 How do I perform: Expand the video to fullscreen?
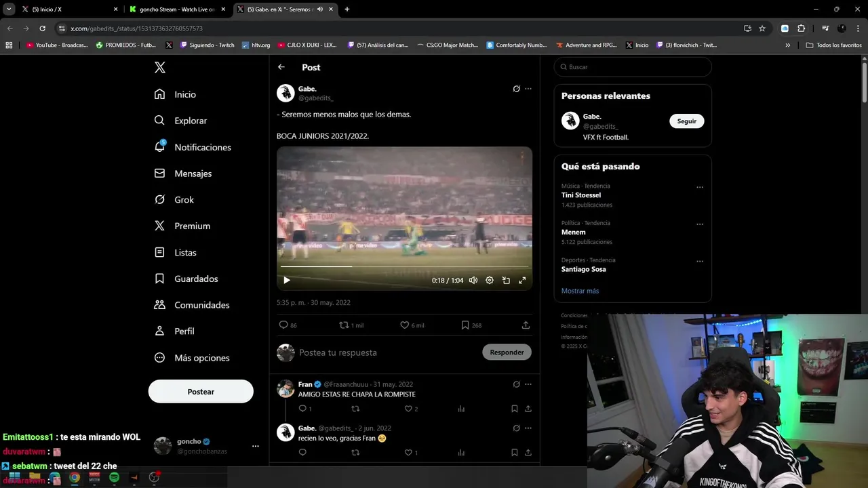point(522,280)
